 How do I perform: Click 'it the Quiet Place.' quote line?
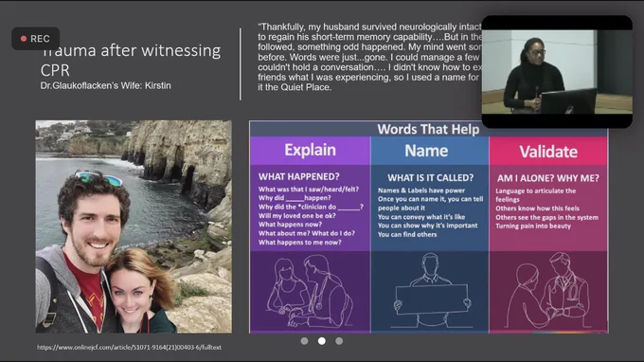[x=295, y=87]
